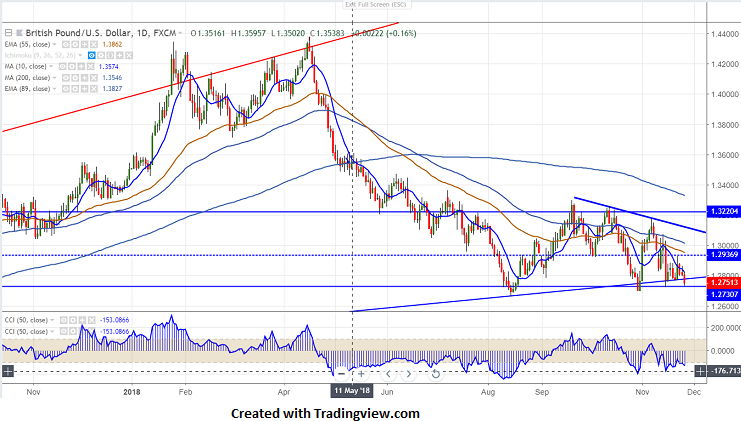Open settings gear for EMA (55, close)
Viewport: 741px width, 421px height.
pyautogui.click(x=75, y=44)
